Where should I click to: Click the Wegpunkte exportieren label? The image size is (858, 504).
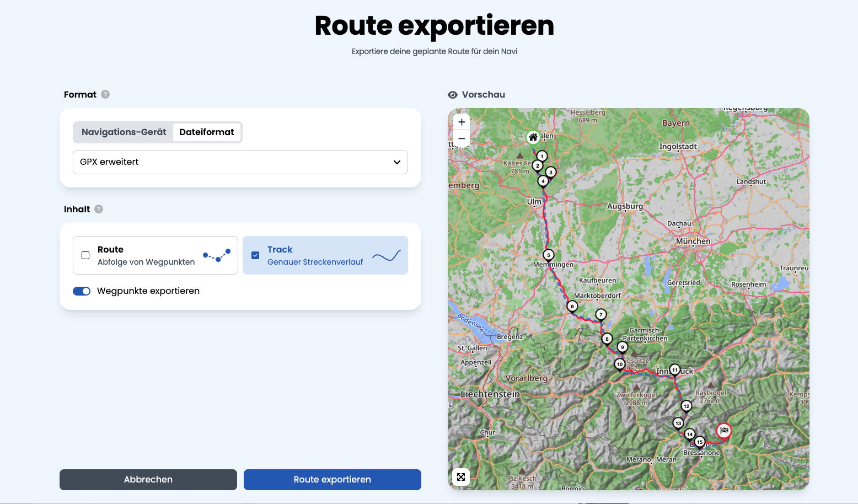point(148,291)
